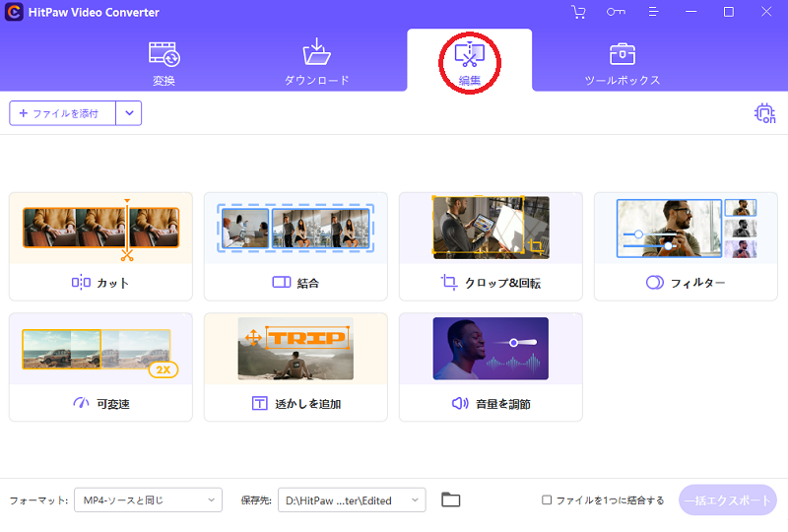This screenshot has width=788, height=532.
Task: Click the key registration icon
Action: pos(616,12)
